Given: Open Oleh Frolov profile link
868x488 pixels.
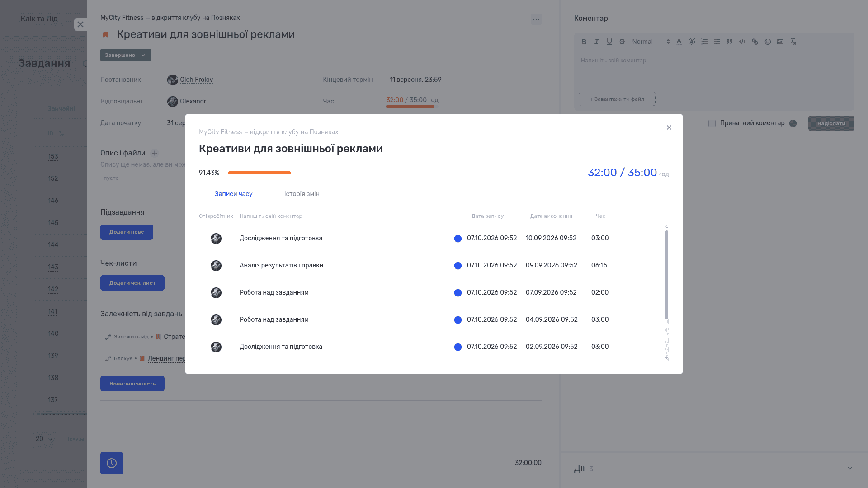Looking at the screenshot, I should point(196,80).
